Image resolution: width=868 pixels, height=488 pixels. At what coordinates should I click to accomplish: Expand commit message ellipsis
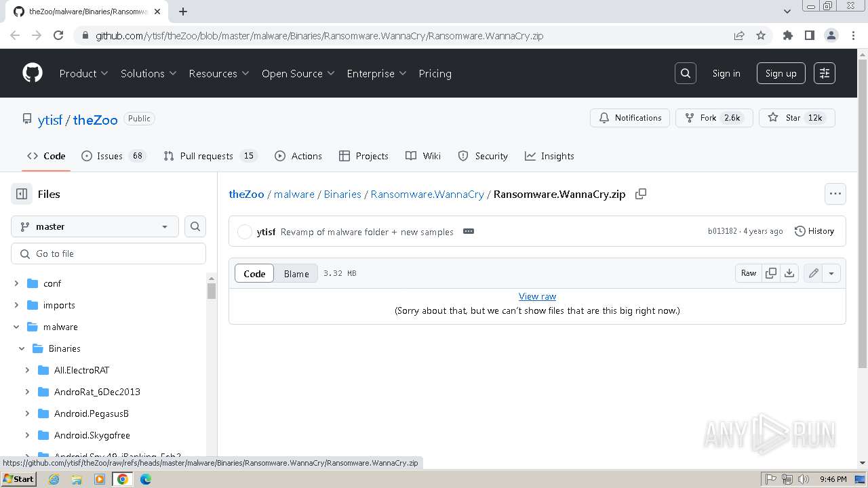pos(468,231)
